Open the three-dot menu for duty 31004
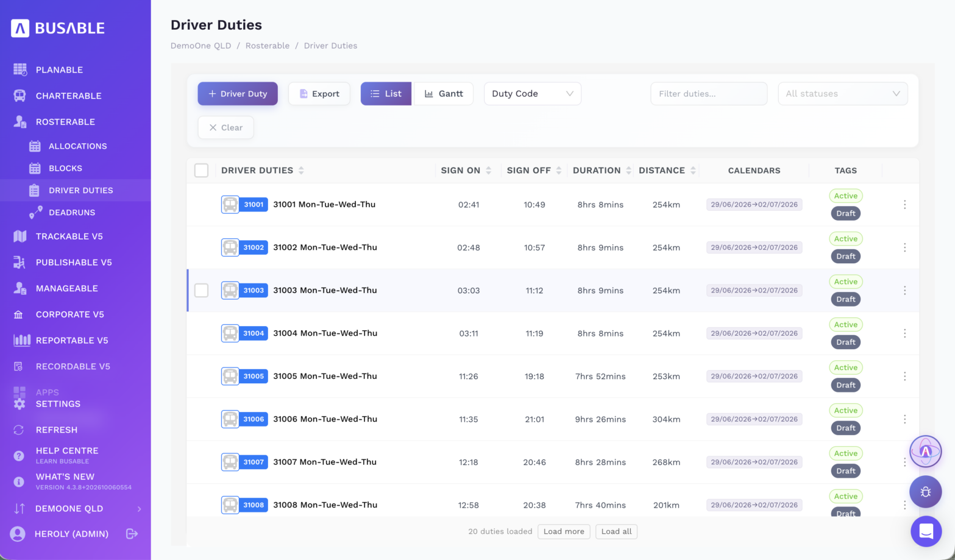 [904, 333]
